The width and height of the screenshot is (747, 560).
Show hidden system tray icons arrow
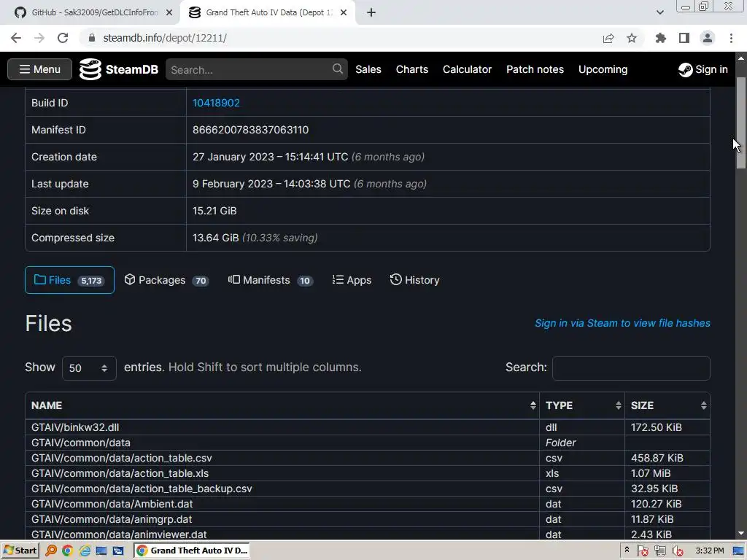click(627, 550)
